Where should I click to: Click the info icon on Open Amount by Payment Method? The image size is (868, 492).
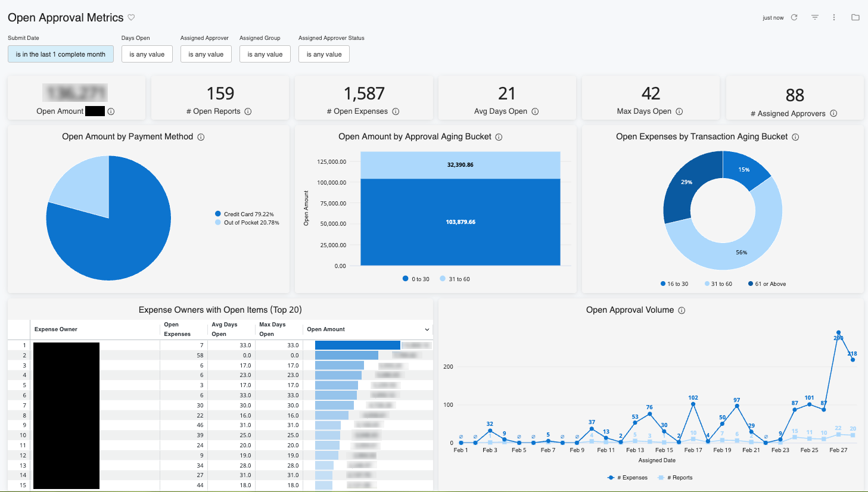pos(201,136)
